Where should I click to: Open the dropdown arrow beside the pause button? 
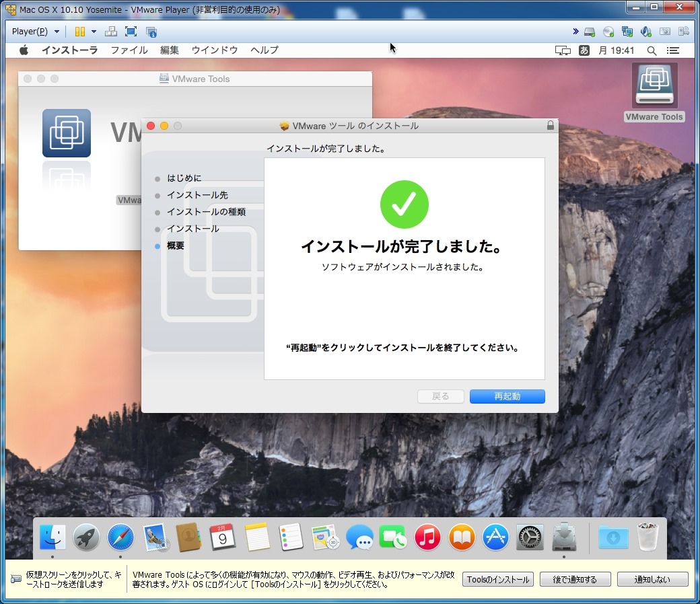[94, 32]
